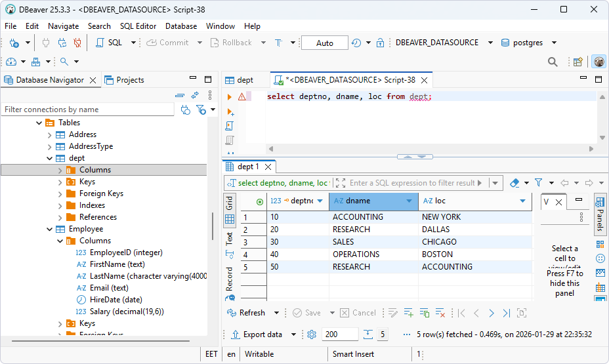609x364 pixels.
Task: Click the execute script icon
Action: click(230, 126)
